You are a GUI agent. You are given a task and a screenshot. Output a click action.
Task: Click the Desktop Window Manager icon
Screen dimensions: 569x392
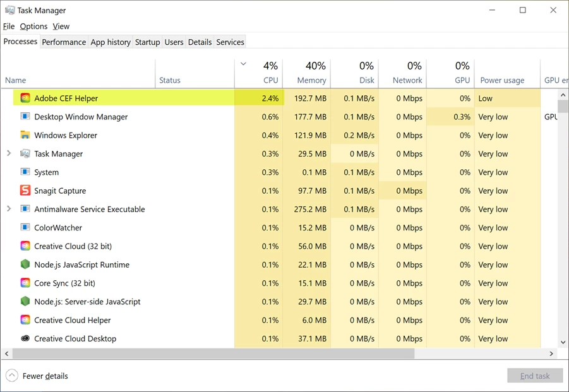click(x=25, y=116)
